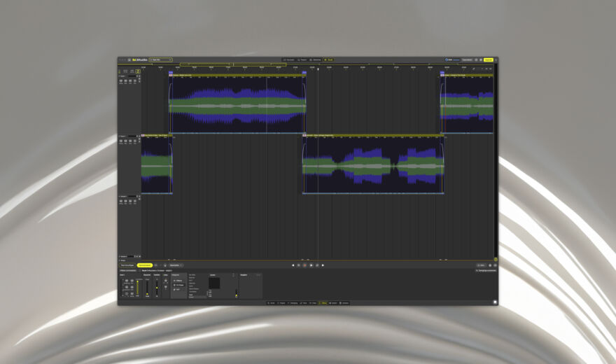Click the pencil icon at the ruler's right end
Viewport: 616px width, 364px height.
pos(474,69)
